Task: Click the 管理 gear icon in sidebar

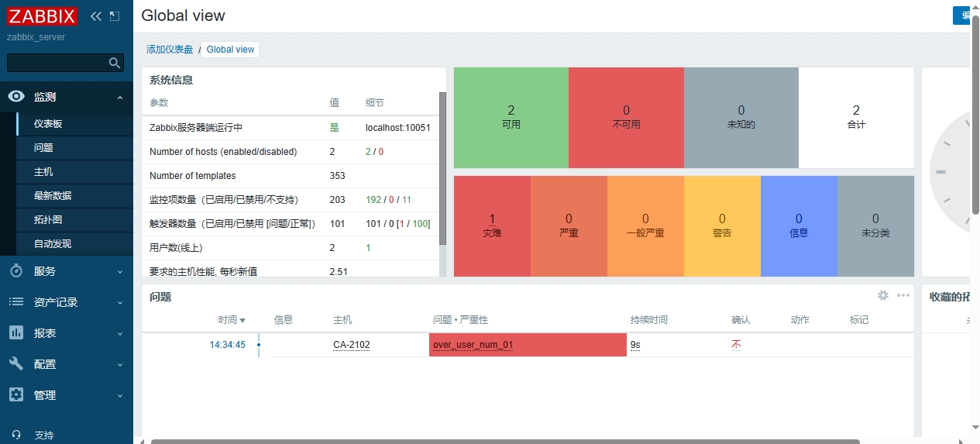Action: pyautogui.click(x=16, y=395)
